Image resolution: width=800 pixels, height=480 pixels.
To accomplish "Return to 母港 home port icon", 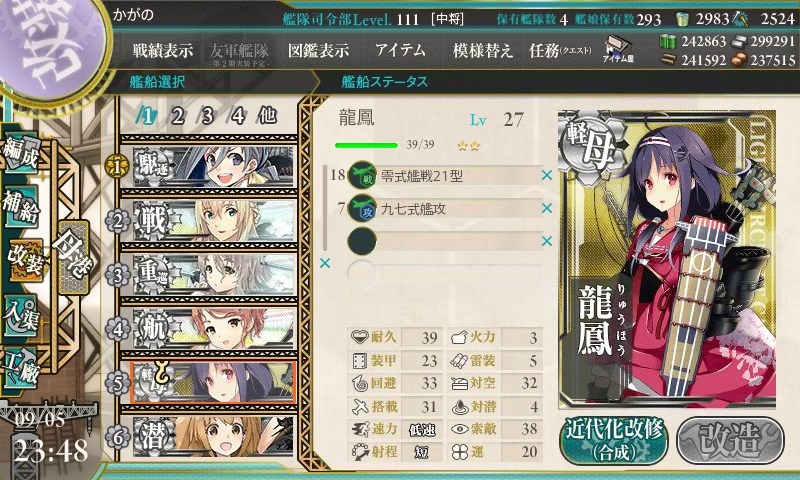I will click(x=74, y=257).
